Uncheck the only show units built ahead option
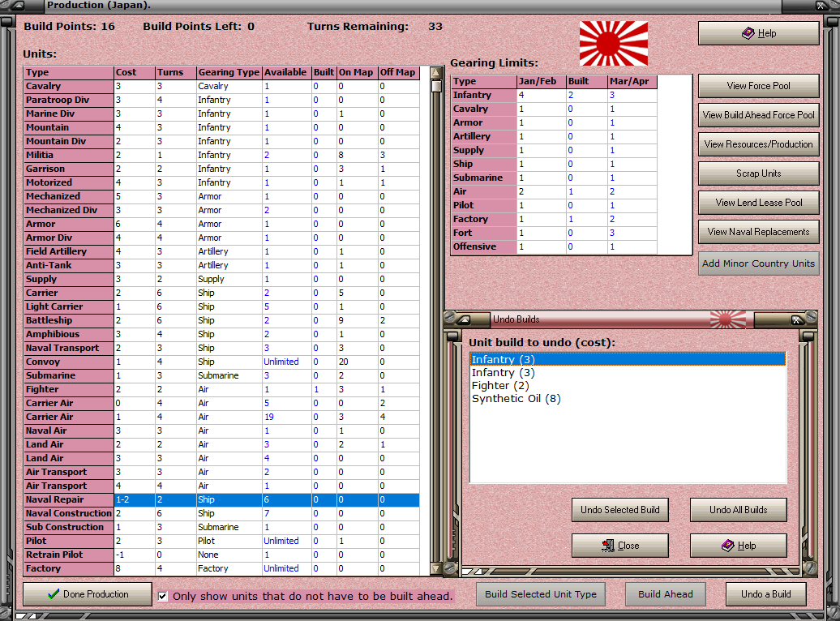Image resolution: width=840 pixels, height=621 pixels. [x=163, y=596]
